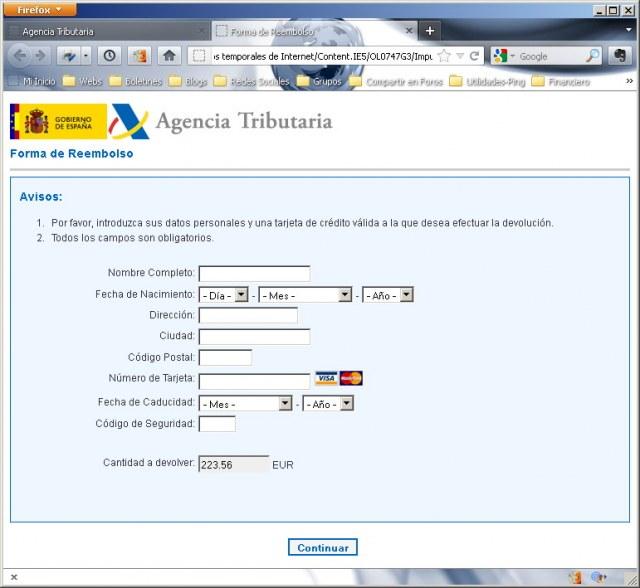The image size is (640, 588).
Task: Open the Utilidades-Ping bookmarks folder
Action: coord(488,82)
